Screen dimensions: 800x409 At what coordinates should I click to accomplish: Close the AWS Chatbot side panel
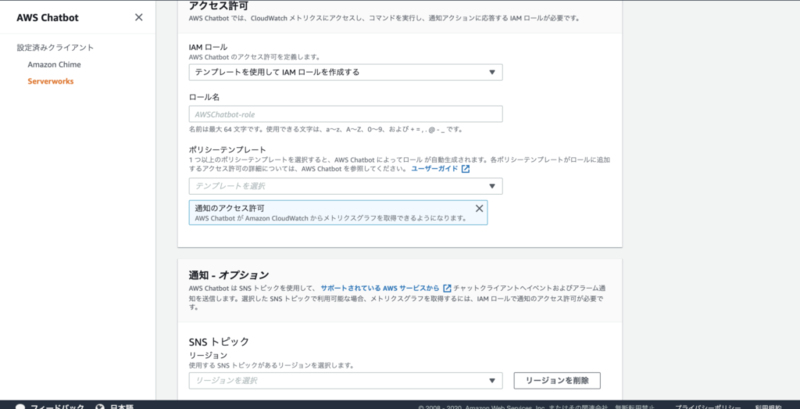[x=139, y=17]
